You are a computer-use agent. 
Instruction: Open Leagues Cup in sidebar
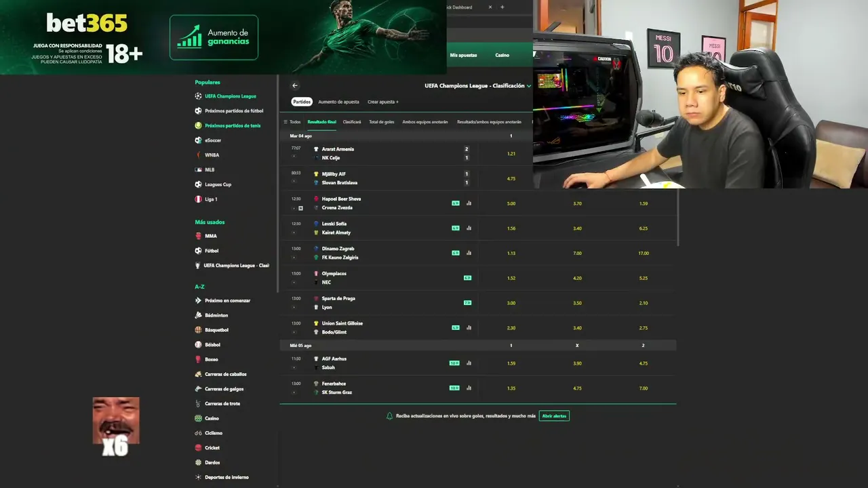click(218, 184)
